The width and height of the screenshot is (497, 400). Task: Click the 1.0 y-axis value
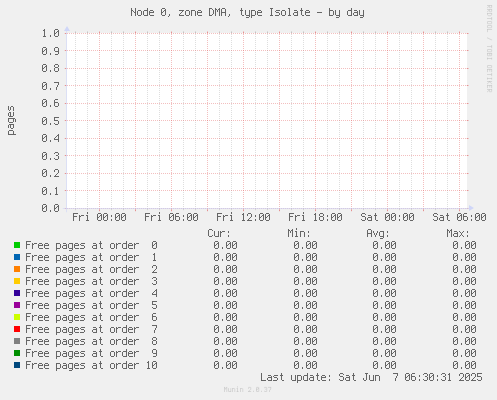point(51,33)
